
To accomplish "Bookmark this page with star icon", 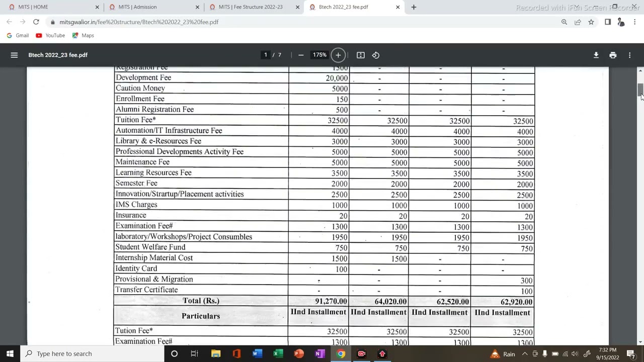I will [591, 22].
